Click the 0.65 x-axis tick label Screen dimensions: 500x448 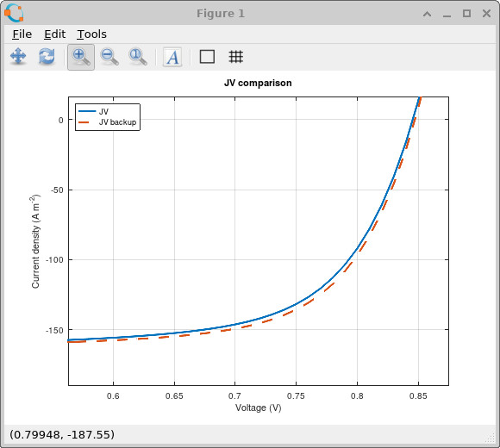click(x=174, y=395)
